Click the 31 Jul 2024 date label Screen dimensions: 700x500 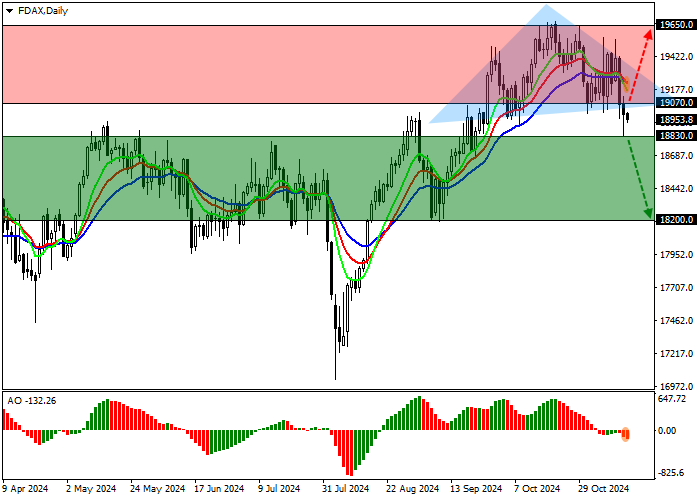tap(346, 489)
